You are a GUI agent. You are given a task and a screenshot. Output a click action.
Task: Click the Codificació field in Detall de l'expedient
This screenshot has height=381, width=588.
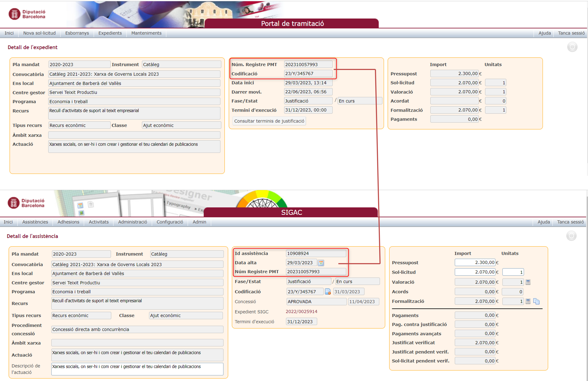click(308, 74)
